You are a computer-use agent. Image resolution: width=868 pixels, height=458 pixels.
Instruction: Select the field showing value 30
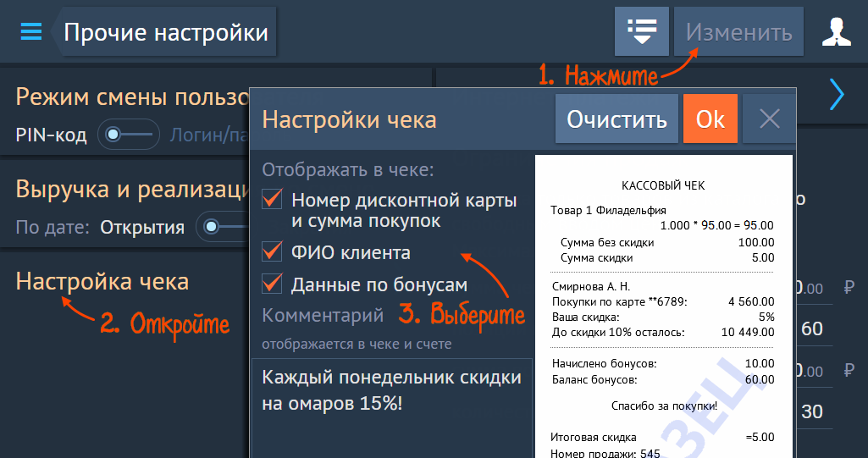pos(811,411)
